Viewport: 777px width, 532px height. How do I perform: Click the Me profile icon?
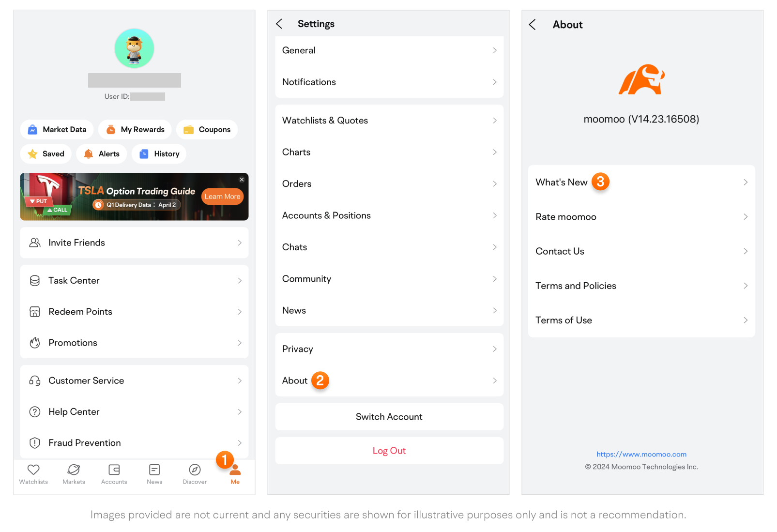point(235,470)
